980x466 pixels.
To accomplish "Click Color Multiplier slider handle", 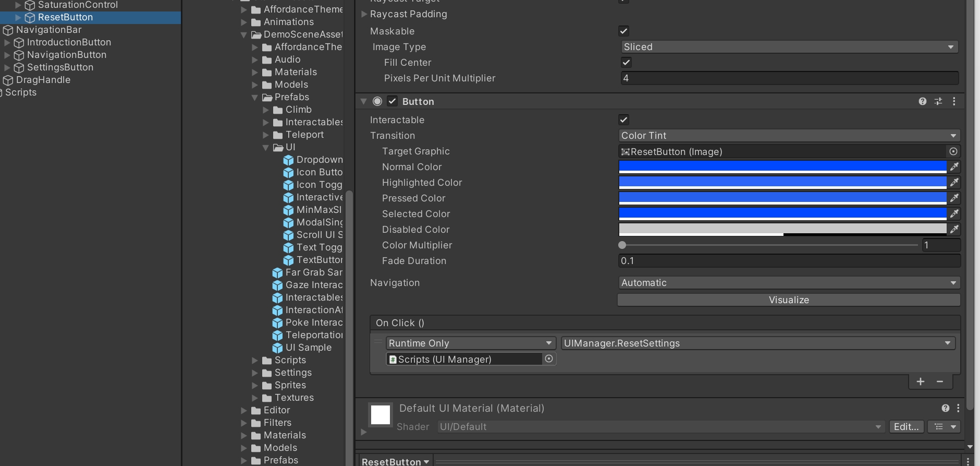I will point(622,245).
